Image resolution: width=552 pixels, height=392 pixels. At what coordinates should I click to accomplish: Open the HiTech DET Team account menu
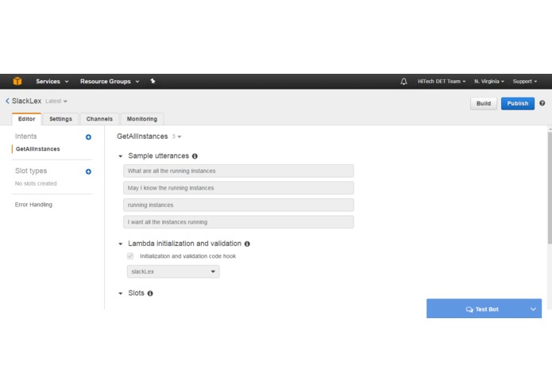click(x=442, y=81)
